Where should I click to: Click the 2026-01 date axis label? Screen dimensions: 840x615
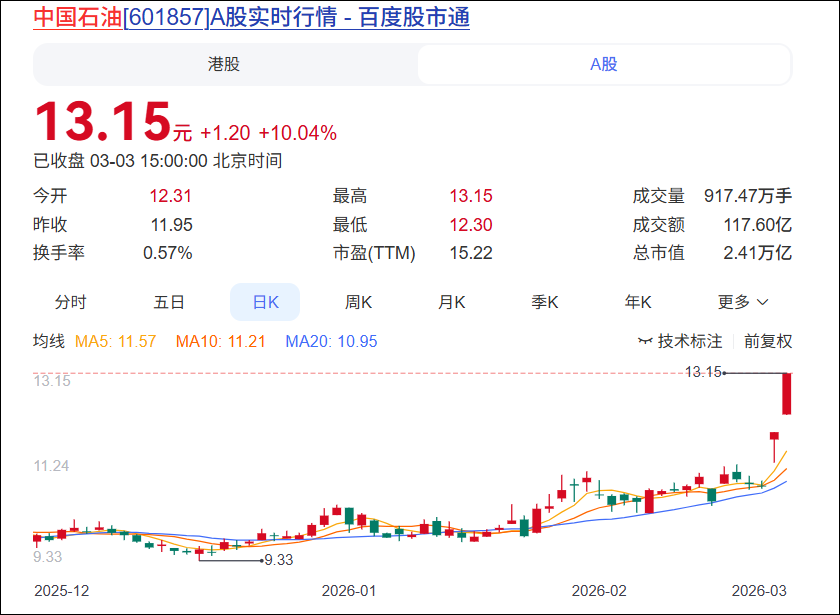(x=349, y=591)
